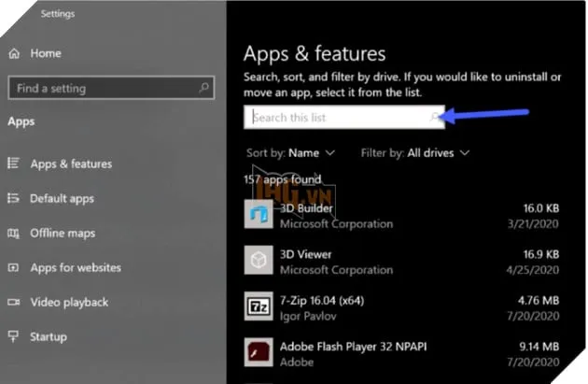The width and height of the screenshot is (588, 384).
Task: Click the Adobe Flash Player icon
Action: (259, 352)
